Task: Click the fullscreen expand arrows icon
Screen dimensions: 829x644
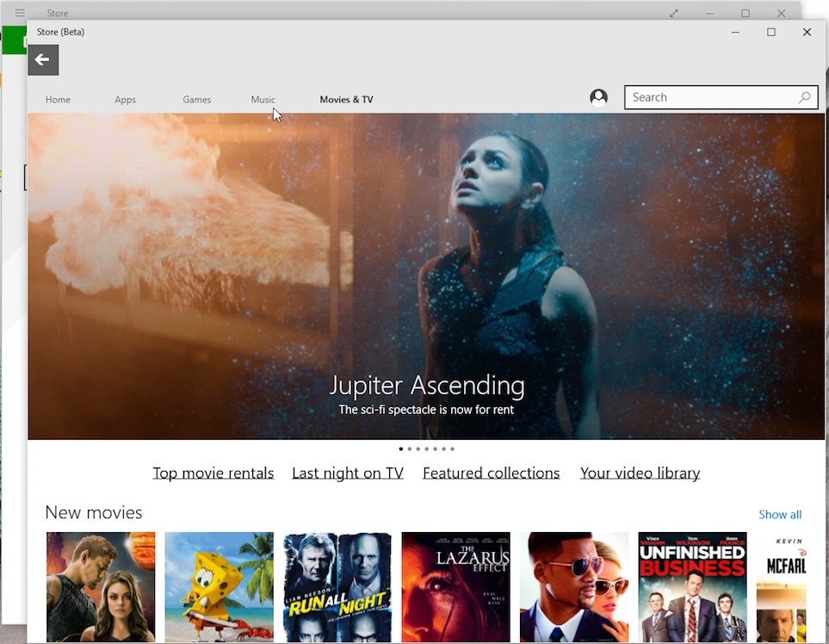Action: tap(674, 13)
